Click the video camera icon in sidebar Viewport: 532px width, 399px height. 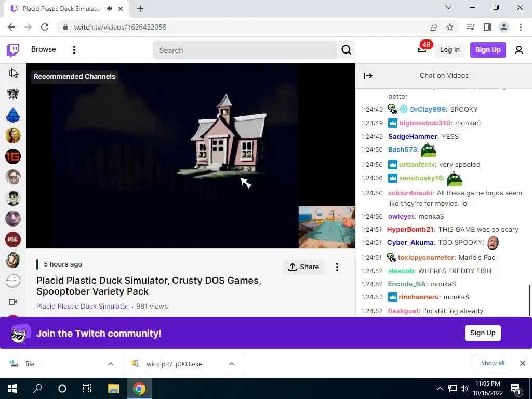(13, 302)
